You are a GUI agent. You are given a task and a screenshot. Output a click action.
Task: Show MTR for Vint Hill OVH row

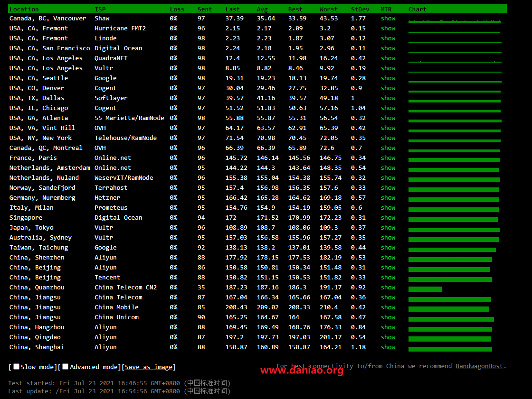click(388, 128)
